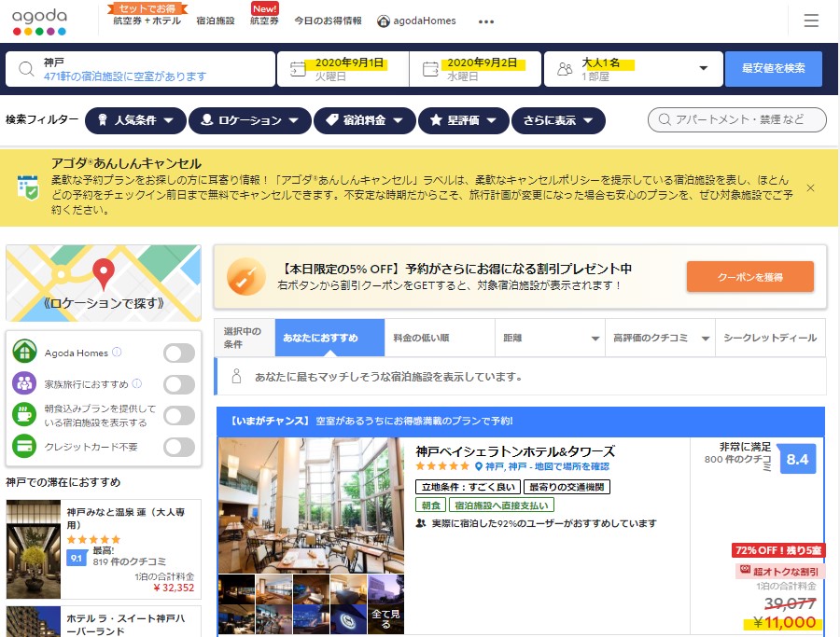
Task: Select the 料金の低い順 sort tab
Action: click(x=440, y=338)
